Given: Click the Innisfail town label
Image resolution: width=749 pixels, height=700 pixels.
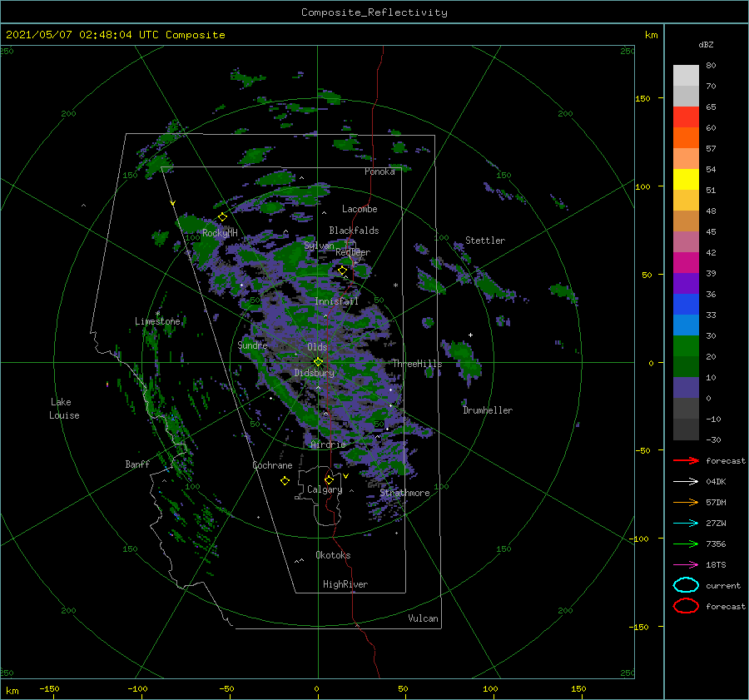Looking at the screenshot, I should pyautogui.click(x=336, y=301).
